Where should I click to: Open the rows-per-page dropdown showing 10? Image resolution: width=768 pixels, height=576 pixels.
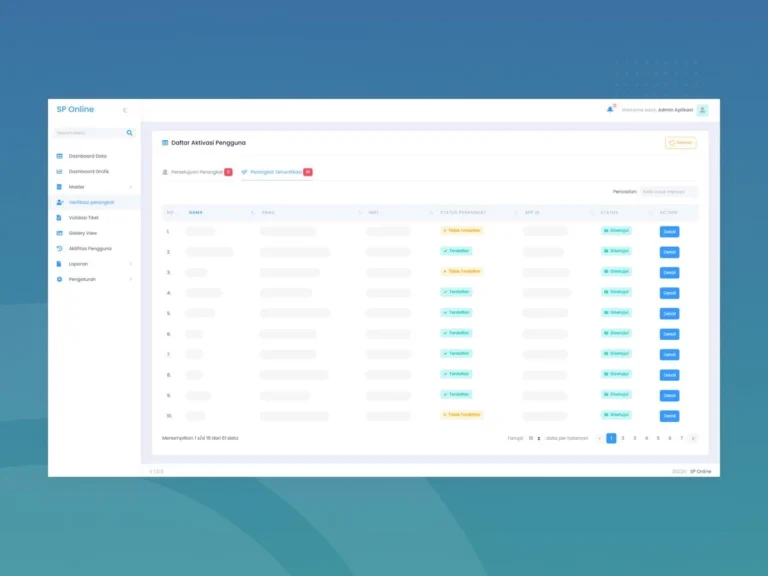(x=534, y=438)
